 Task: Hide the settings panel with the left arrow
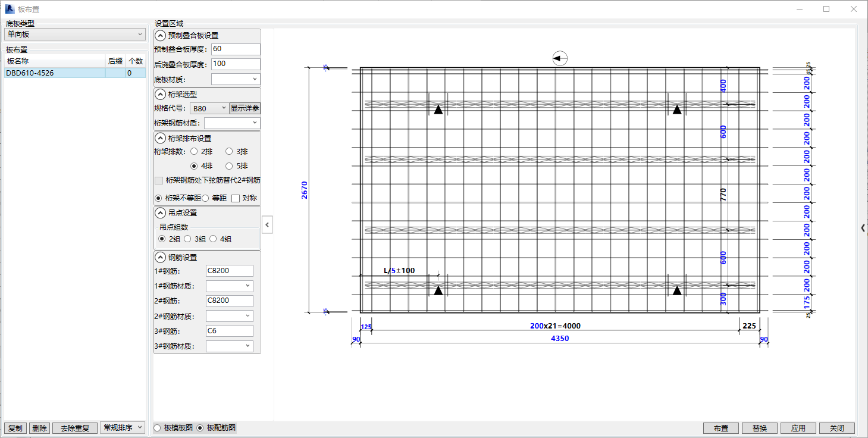(267, 224)
